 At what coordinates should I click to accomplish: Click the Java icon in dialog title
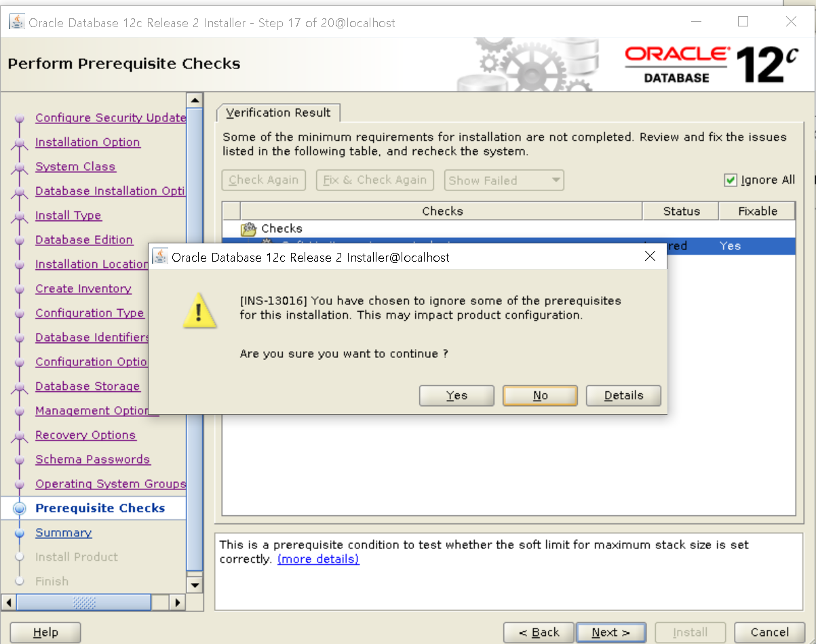(160, 257)
